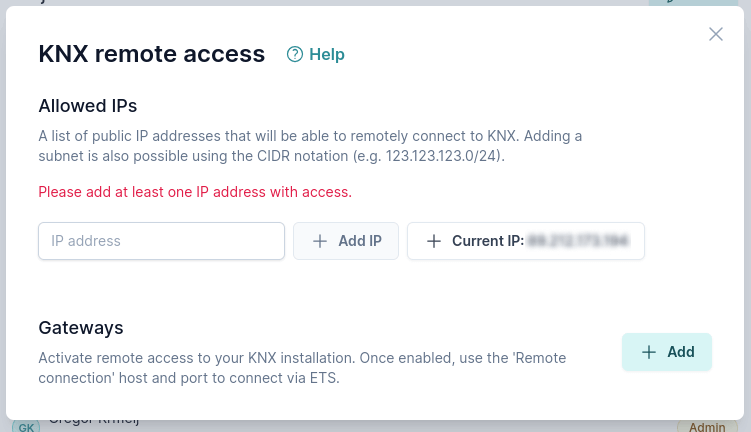The width and height of the screenshot is (751, 432).
Task: Click the plus icon beside Add IP
Action: click(320, 241)
